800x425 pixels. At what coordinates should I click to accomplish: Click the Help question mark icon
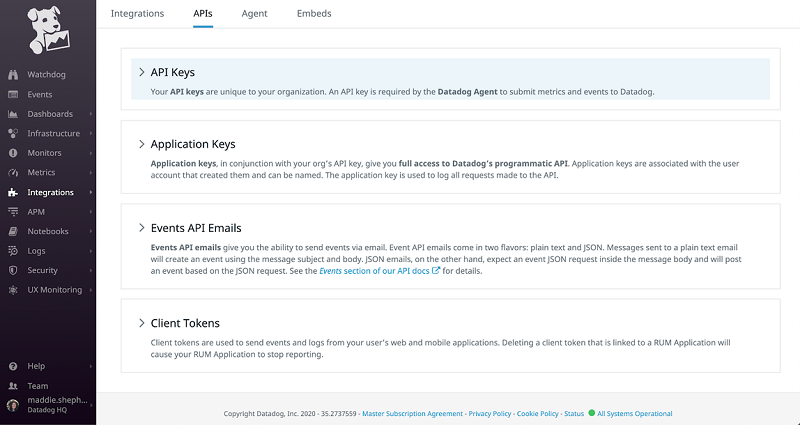click(x=13, y=366)
